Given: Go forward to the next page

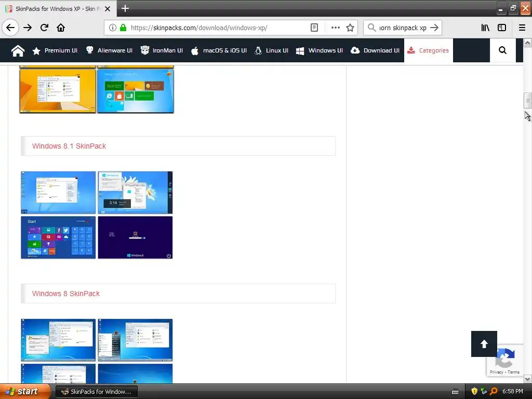Looking at the screenshot, I should click(28, 28).
